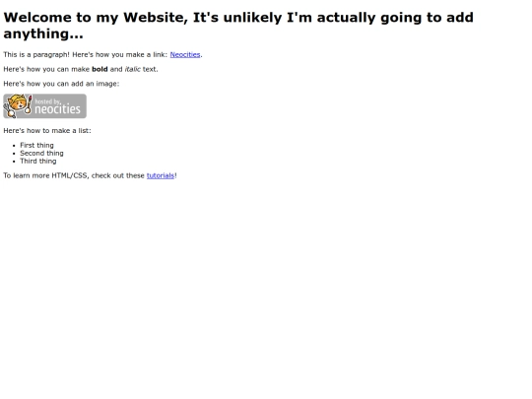This screenshot has width=532, height=399.
Task: Click the bullet before First thing
Action: 14,146
